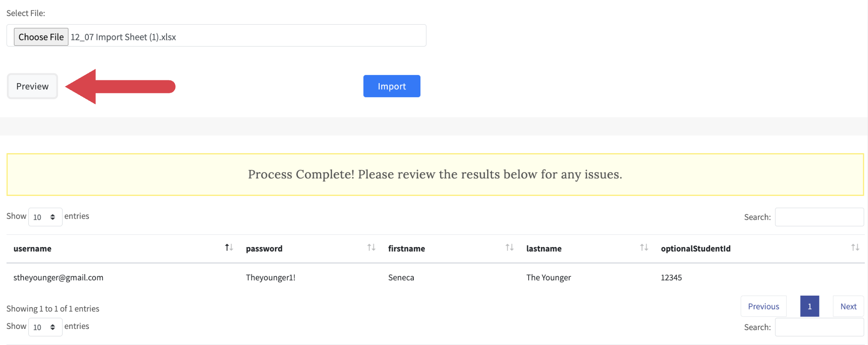868x345 pixels.
Task: Select page 1 in pagination
Action: (809, 306)
